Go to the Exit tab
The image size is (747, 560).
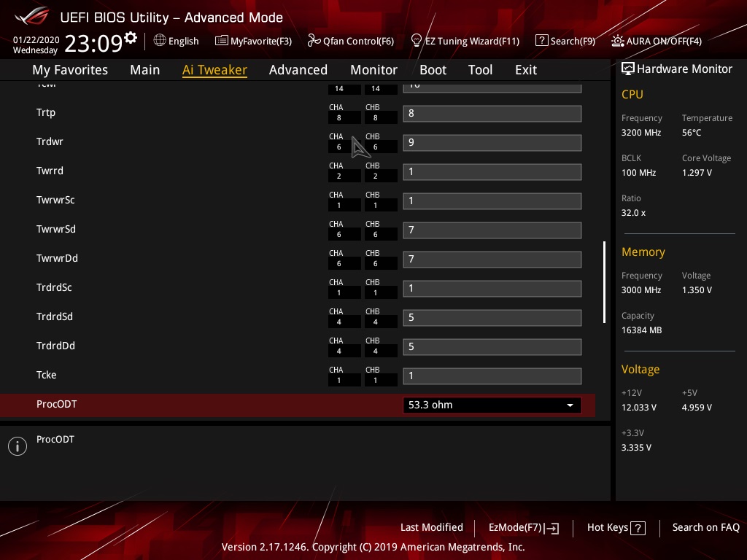click(x=526, y=70)
